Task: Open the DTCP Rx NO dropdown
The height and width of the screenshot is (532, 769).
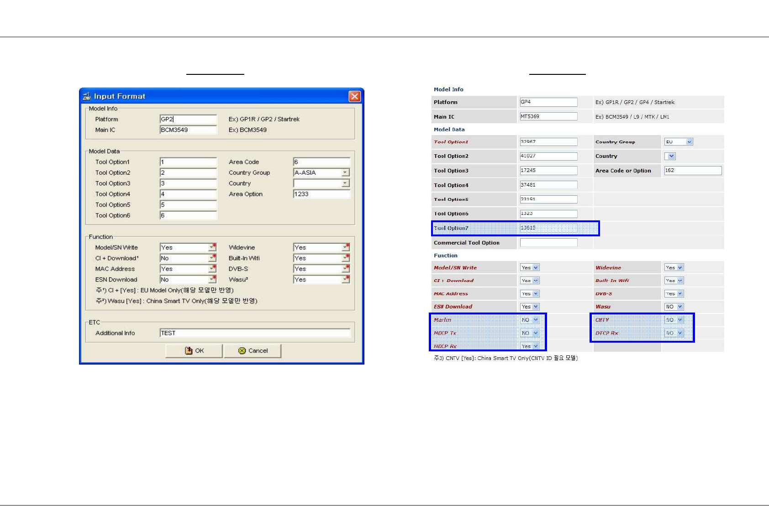Action: tap(674, 333)
